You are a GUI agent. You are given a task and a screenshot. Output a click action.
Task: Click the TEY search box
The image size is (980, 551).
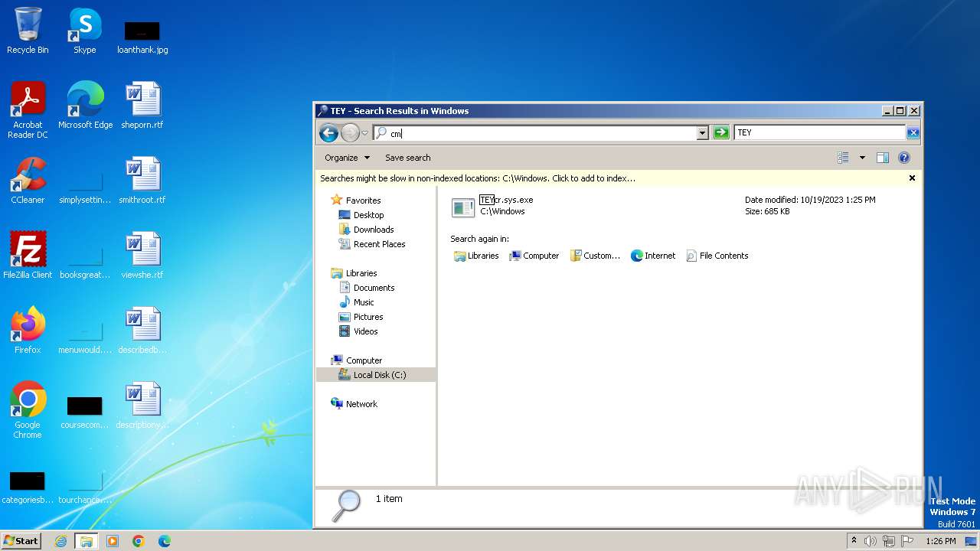pyautogui.click(x=819, y=132)
